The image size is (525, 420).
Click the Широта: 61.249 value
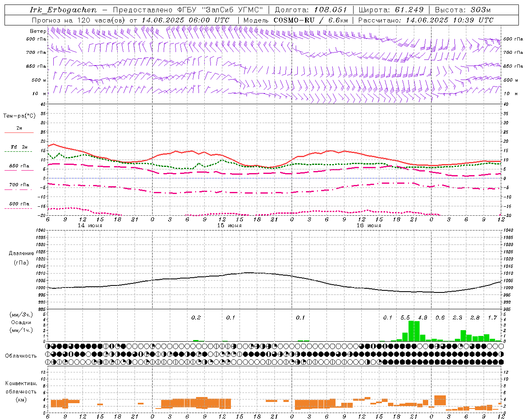[391, 10]
